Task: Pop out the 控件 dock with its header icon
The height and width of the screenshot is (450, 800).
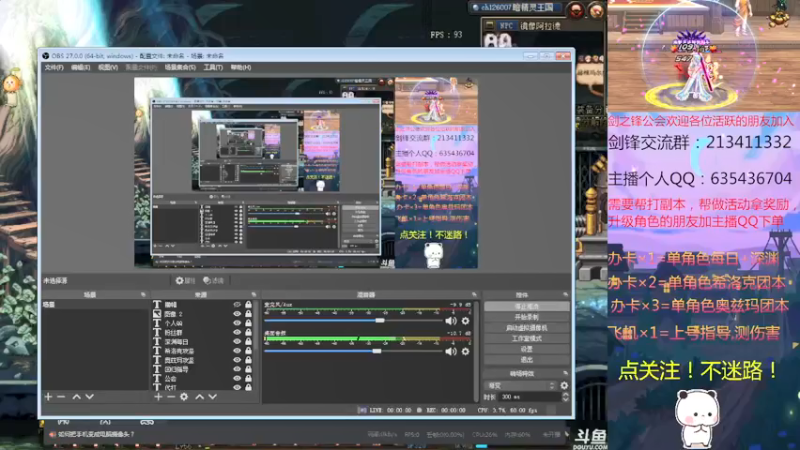Action: 565,295
